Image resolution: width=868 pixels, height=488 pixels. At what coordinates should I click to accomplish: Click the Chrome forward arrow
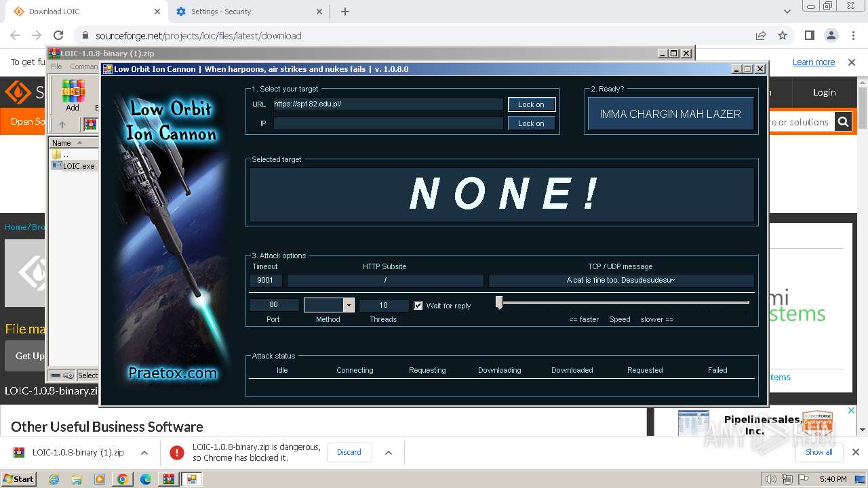pyautogui.click(x=37, y=35)
